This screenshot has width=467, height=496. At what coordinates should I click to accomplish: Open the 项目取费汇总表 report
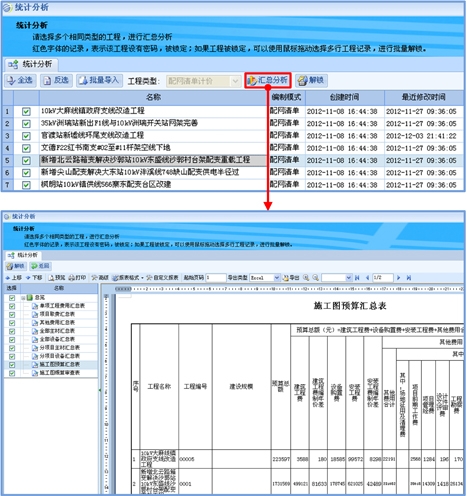(53, 314)
